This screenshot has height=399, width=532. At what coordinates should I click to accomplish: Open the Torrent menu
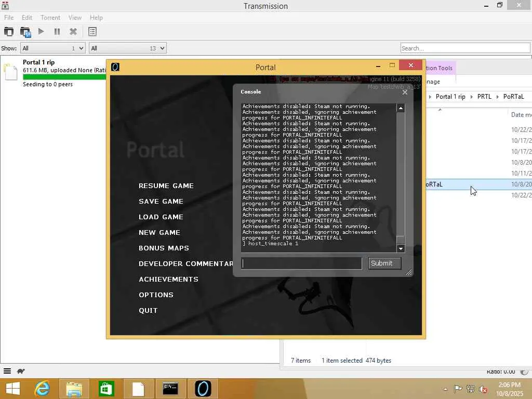coord(50,18)
